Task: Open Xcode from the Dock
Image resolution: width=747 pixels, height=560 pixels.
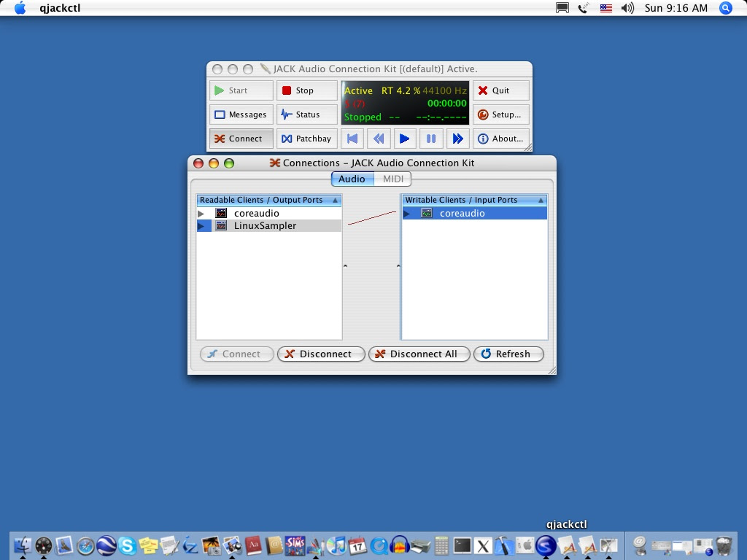Action: pos(505,545)
